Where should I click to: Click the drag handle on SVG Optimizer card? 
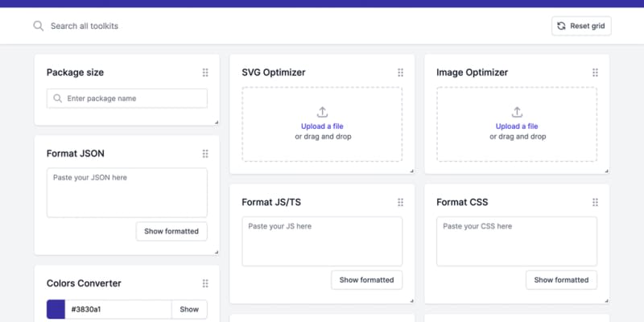pos(400,72)
